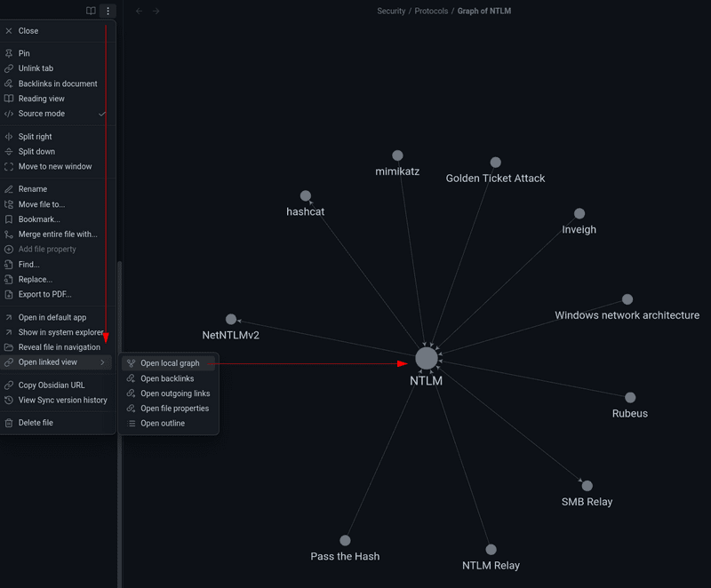Click the Pin icon in the menu
Viewport: 711px width, 588px height.
click(9, 53)
